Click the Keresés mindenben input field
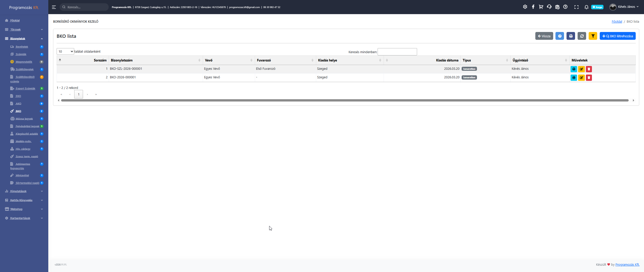Image resolution: width=644 pixels, height=272 pixels. 397,52
